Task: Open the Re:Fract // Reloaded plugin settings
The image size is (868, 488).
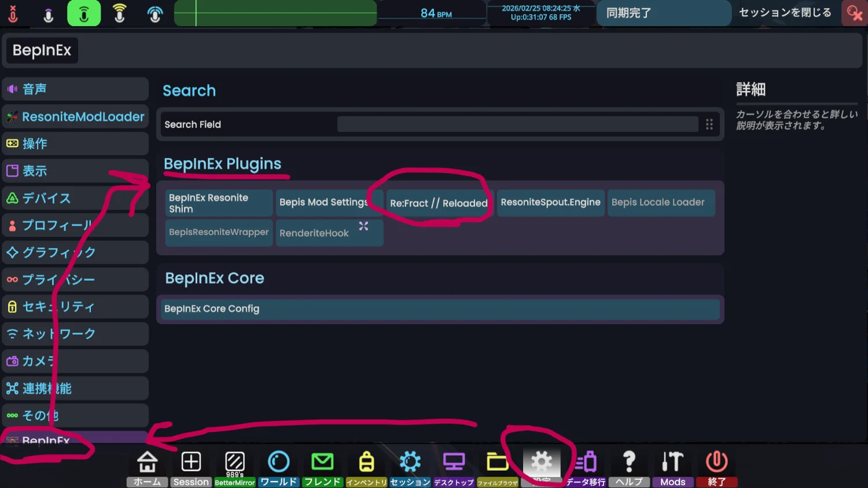Action: pyautogui.click(x=439, y=203)
